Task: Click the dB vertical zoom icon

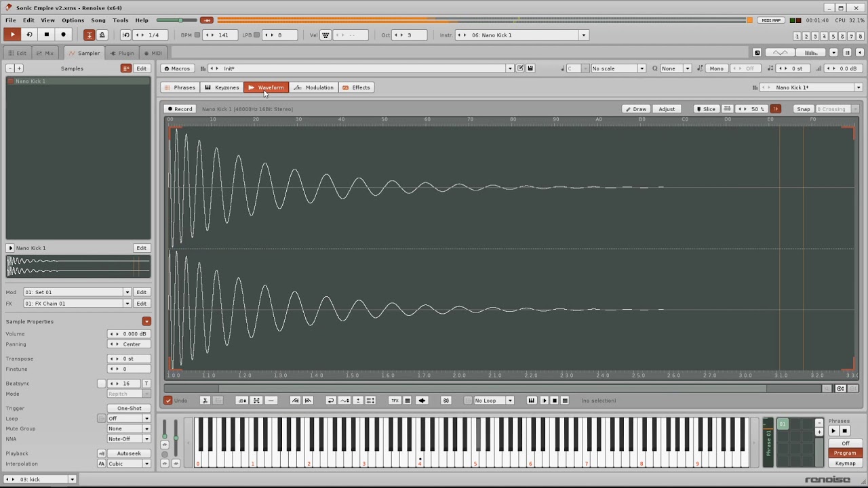Action: pyautogui.click(x=241, y=401)
